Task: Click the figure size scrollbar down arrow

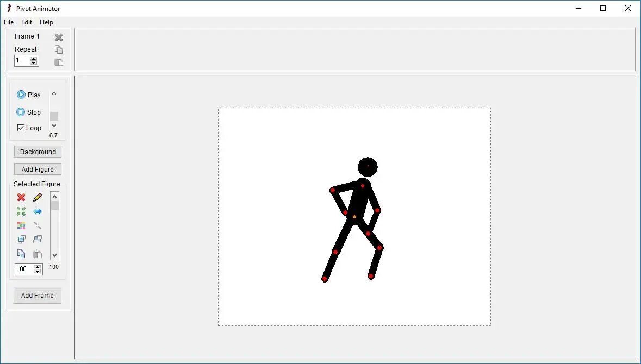Action: point(55,255)
